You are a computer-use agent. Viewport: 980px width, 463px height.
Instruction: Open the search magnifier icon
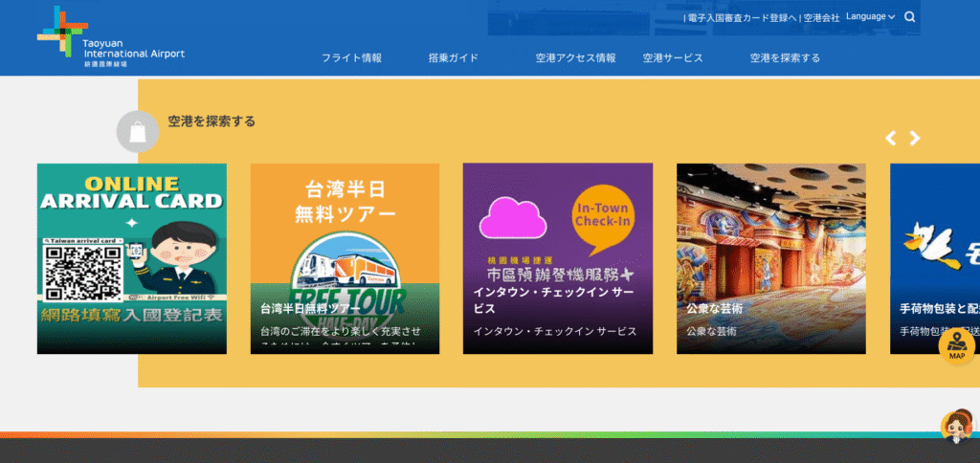[x=909, y=17]
